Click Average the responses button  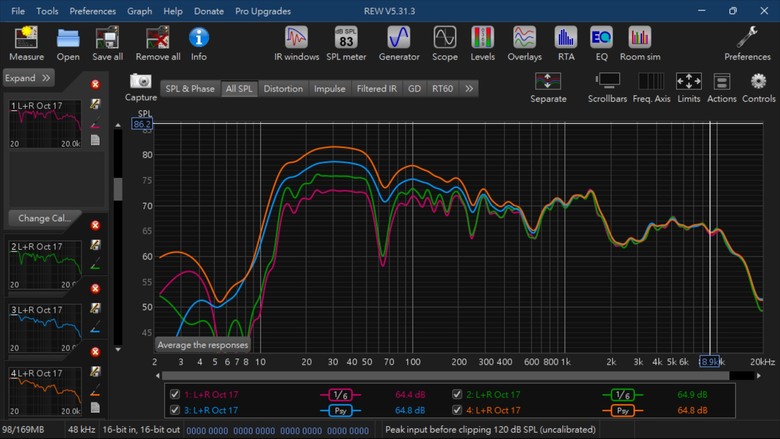click(x=202, y=345)
